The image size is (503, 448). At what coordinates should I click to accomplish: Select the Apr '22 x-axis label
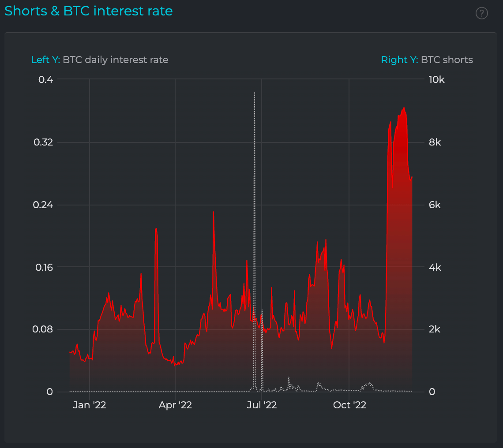click(x=175, y=405)
